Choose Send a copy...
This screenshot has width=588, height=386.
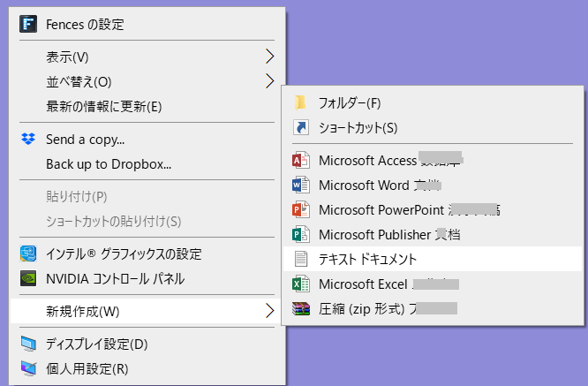(147, 140)
